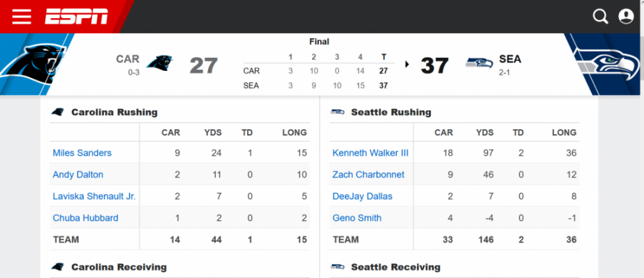
Task: Open the SEA team link in the scoreboard
Action: point(510,59)
